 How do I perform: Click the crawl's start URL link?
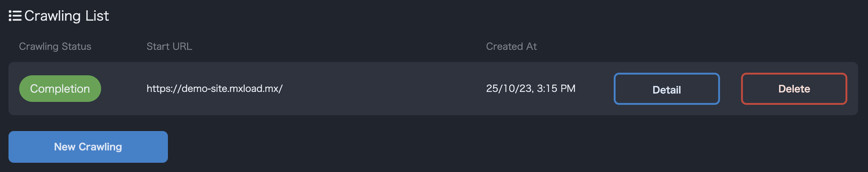click(x=214, y=89)
